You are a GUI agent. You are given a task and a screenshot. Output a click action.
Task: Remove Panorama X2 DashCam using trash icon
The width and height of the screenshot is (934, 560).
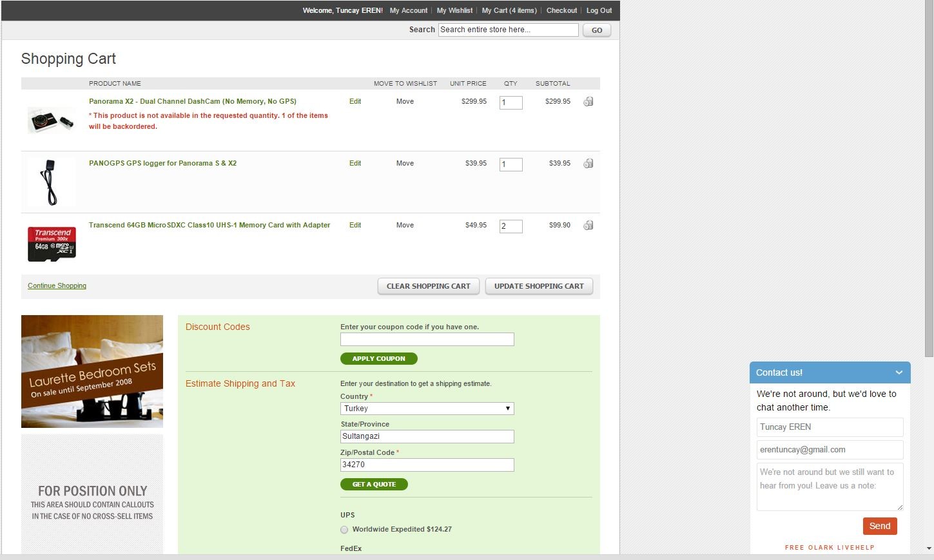pyautogui.click(x=589, y=101)
